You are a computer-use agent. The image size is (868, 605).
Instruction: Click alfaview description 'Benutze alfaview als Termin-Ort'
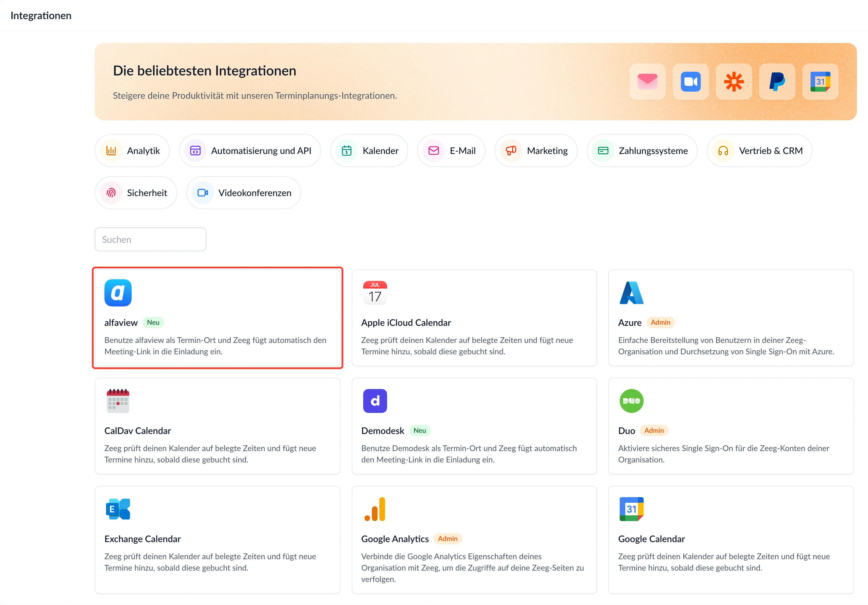coord(215,346)
